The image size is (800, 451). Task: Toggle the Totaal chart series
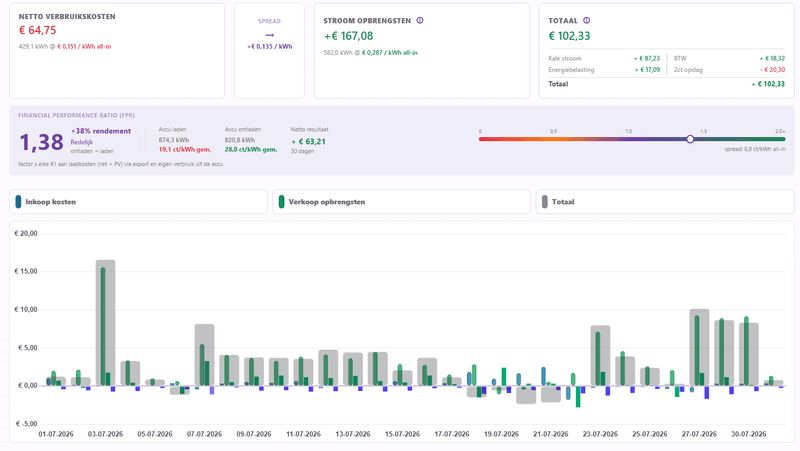click(x=665, y=202)
